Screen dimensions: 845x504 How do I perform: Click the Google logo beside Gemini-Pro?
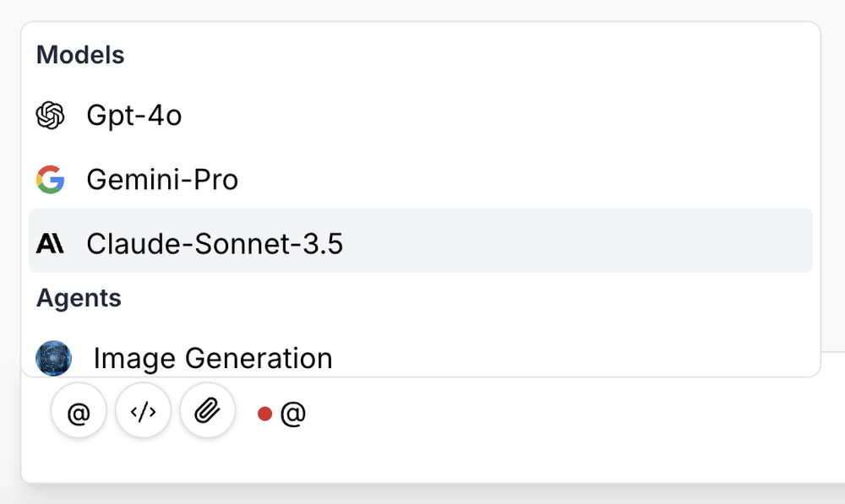tap(51, 180)
